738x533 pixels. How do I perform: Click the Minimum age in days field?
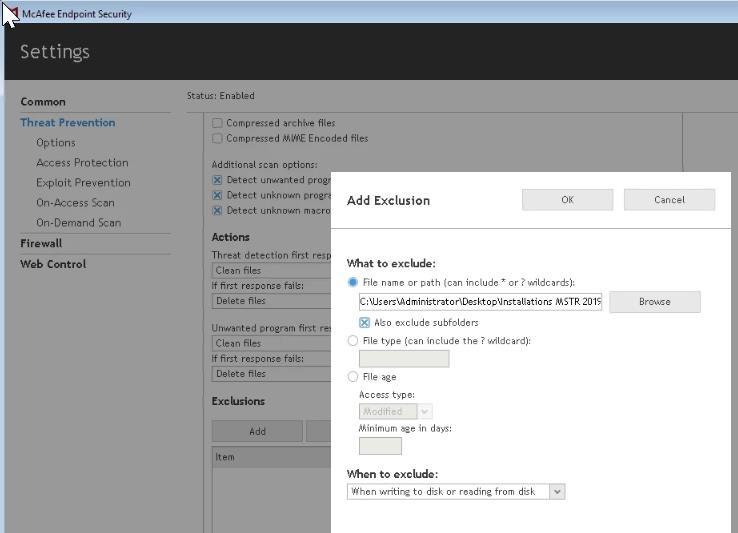(x=380, y=446)
